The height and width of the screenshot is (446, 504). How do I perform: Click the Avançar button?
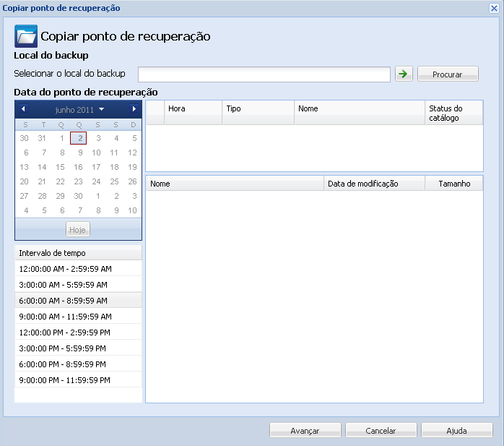tap(305, 430)
